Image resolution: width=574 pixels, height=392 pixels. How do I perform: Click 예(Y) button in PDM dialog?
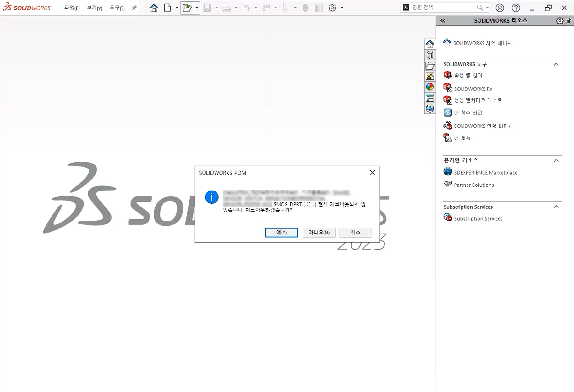tap(281, 233)
